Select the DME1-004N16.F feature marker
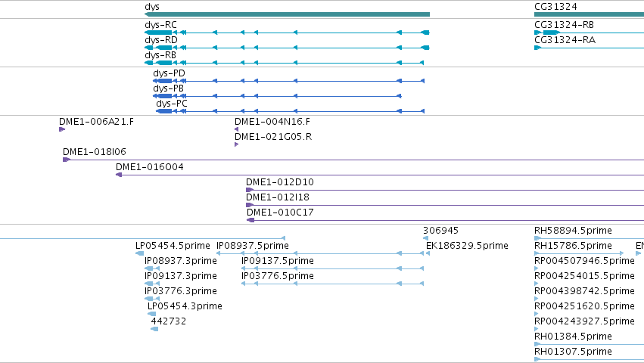This screenshot has height=363, width=644. tap(236, 129)
